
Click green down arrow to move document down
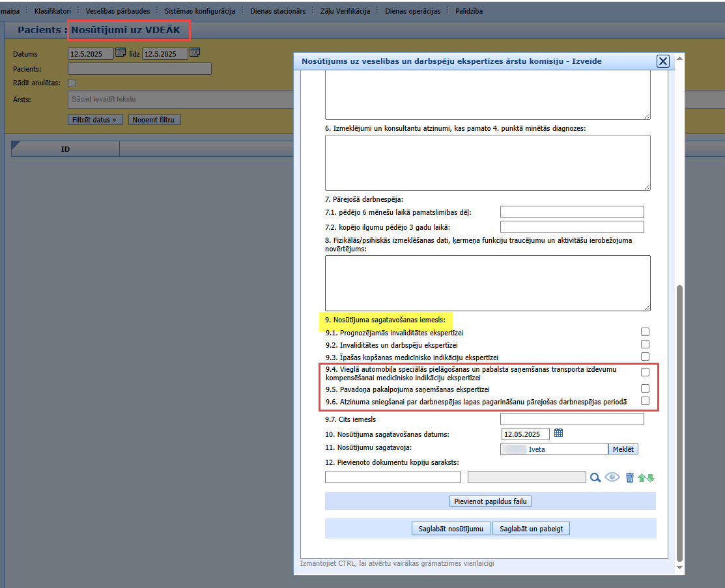coord(651,478)
